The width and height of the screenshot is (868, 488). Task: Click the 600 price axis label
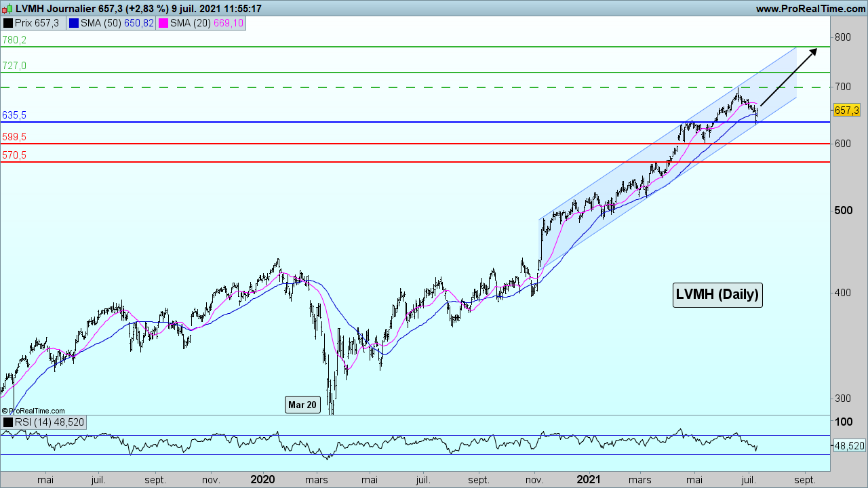click(842, 144)
